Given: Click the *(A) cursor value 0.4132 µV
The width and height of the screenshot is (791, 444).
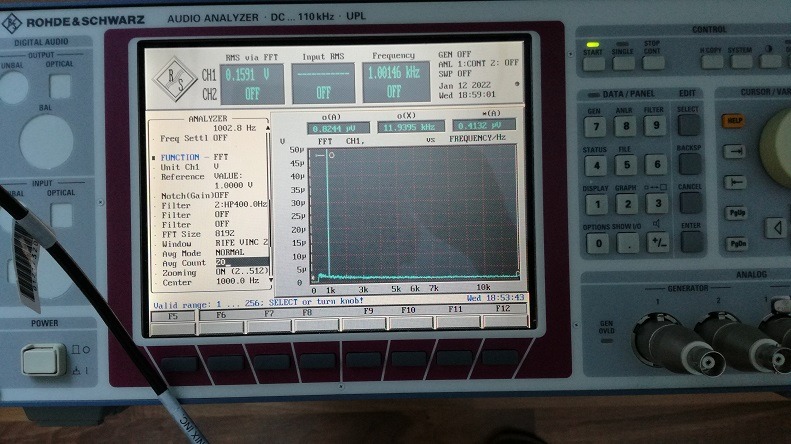Looking at the screenshot, I should 484,125.
